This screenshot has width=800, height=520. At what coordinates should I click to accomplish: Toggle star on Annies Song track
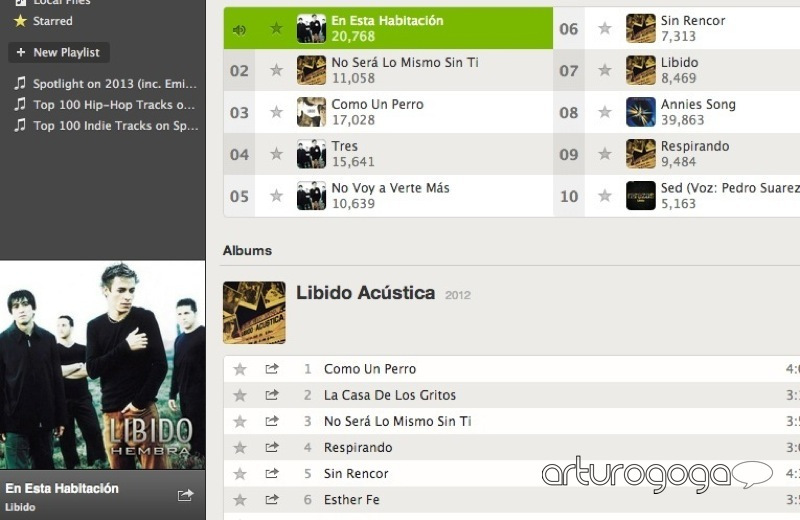click(605, 112)
